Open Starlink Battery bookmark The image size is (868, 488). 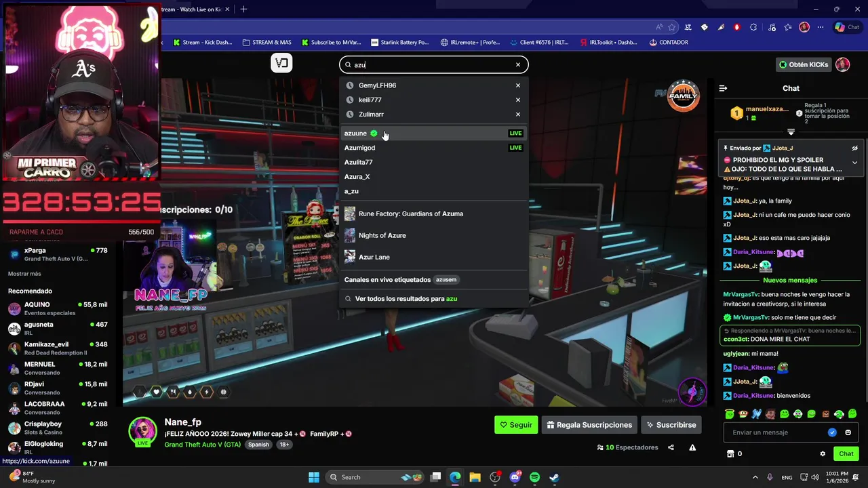coord(400,42)
